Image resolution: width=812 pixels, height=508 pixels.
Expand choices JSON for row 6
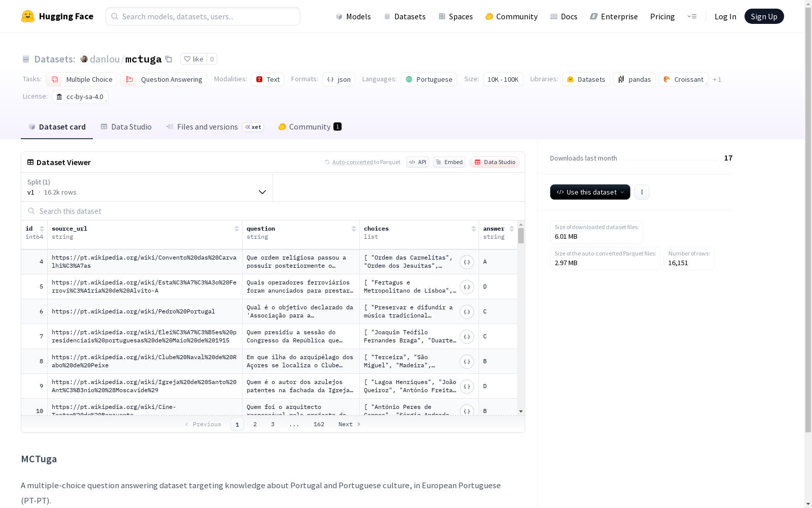467,312
